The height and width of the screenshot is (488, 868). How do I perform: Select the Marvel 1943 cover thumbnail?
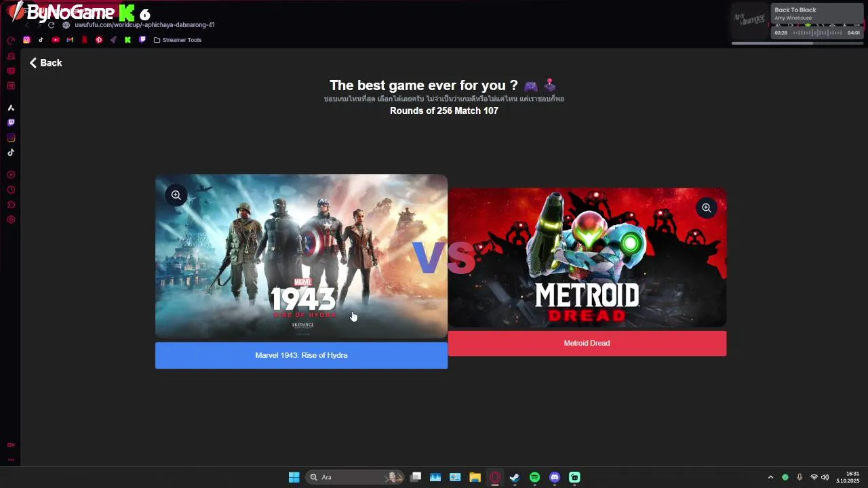pyautogui.click(x=301, y=256)
